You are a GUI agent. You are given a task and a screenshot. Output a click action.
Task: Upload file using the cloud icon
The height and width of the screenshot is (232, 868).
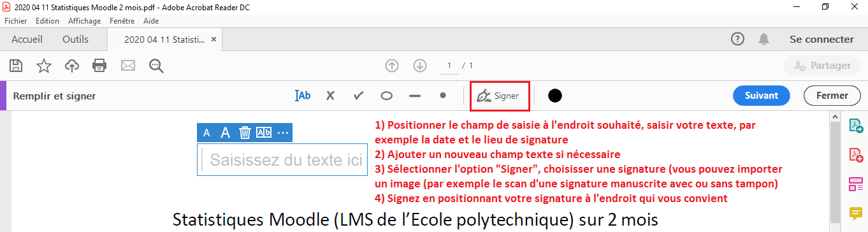72,65
